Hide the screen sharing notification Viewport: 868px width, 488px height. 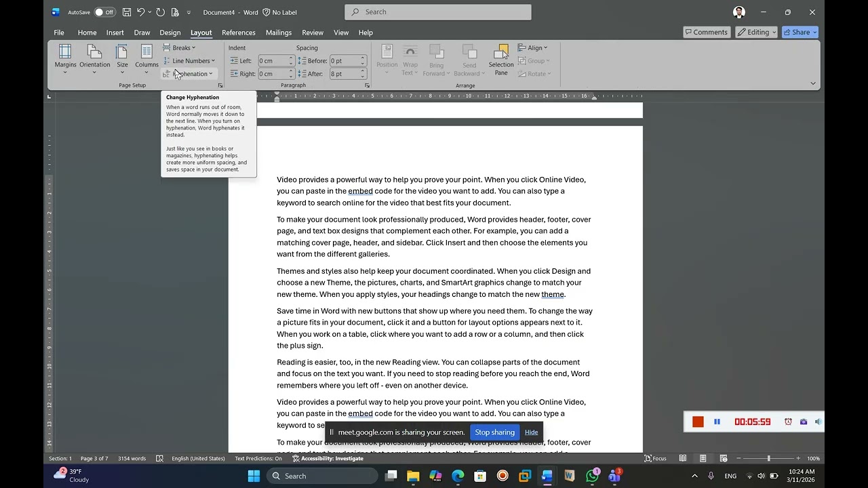pos(531,432)
